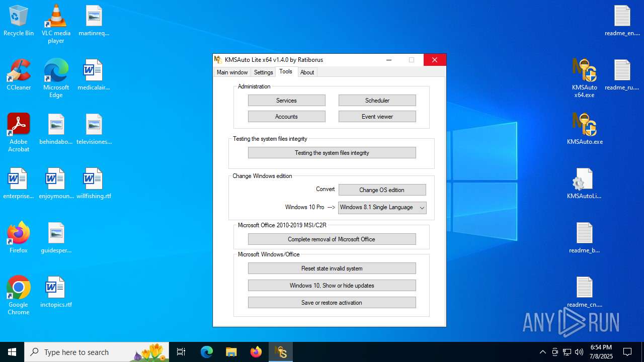Click Complete removal of Microsoft Office
The width and height of the screenshot is (644, 362).
tap(332, 239)
